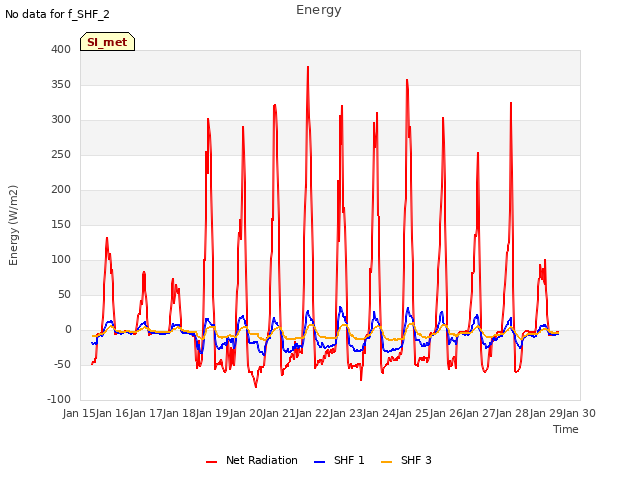
Task: Click the Time x-axis label
Action: click(566, 429)
